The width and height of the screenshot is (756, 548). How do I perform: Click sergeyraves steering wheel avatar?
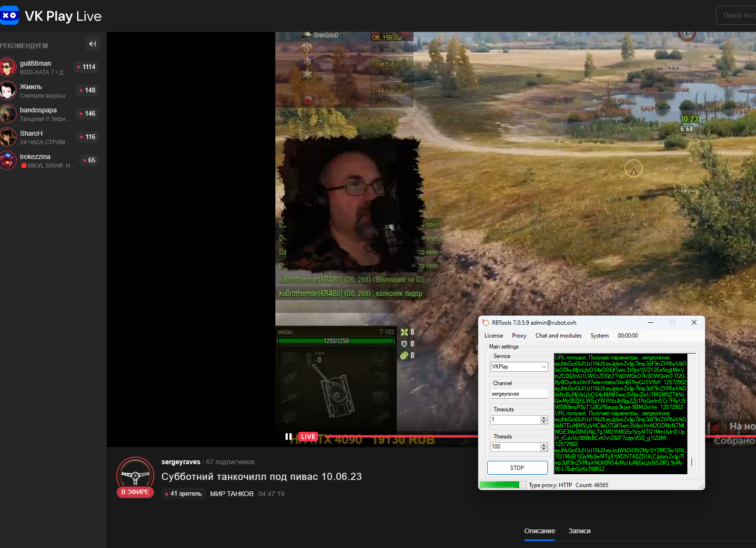(x=135, y=474)
